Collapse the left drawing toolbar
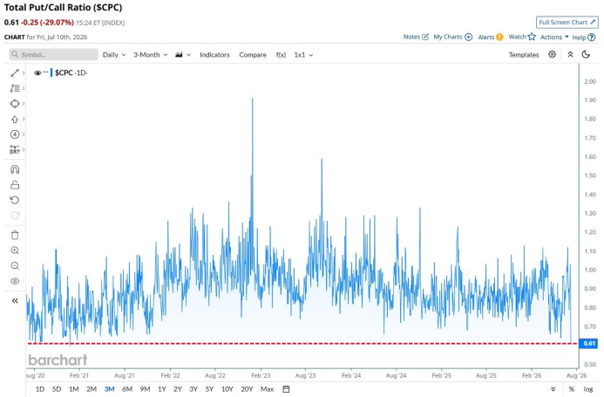 click(15, 301)
